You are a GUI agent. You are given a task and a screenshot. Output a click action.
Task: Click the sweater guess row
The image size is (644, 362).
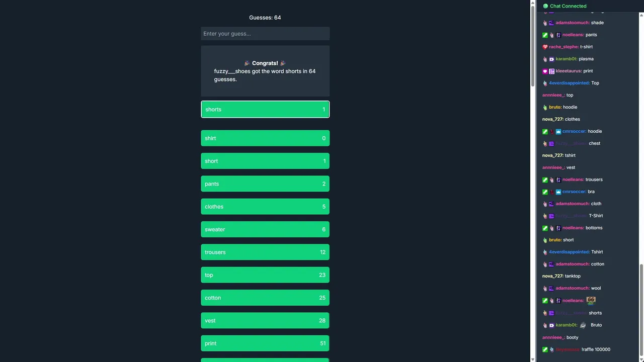pyautogui.click(x=265, y=229)
